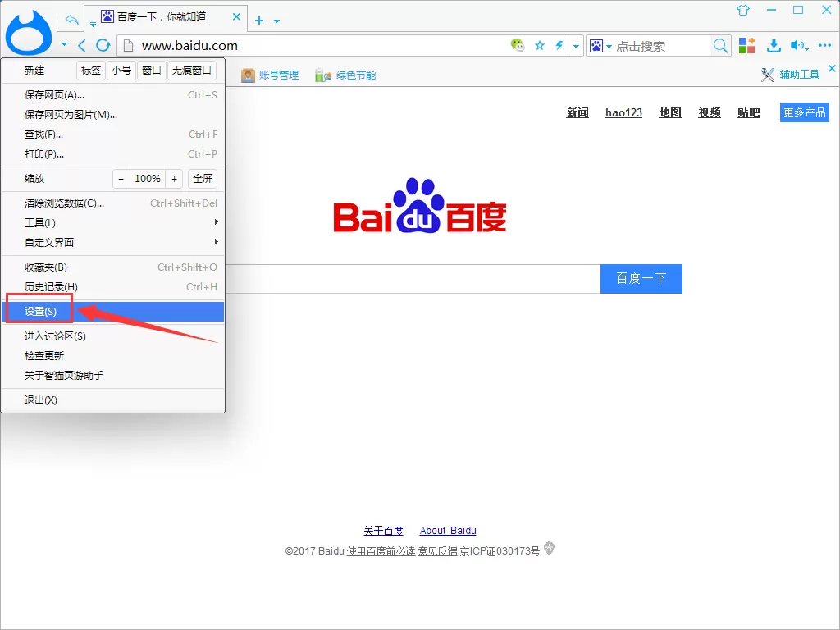Click the 无痕窗口 incognito button
840x630 pixels.
[192, 71]
